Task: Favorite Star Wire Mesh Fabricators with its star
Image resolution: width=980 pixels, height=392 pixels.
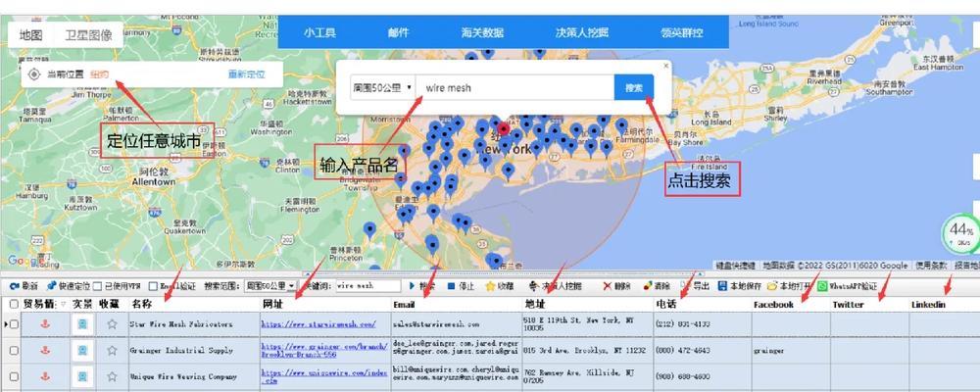Action: coord(112,323)
